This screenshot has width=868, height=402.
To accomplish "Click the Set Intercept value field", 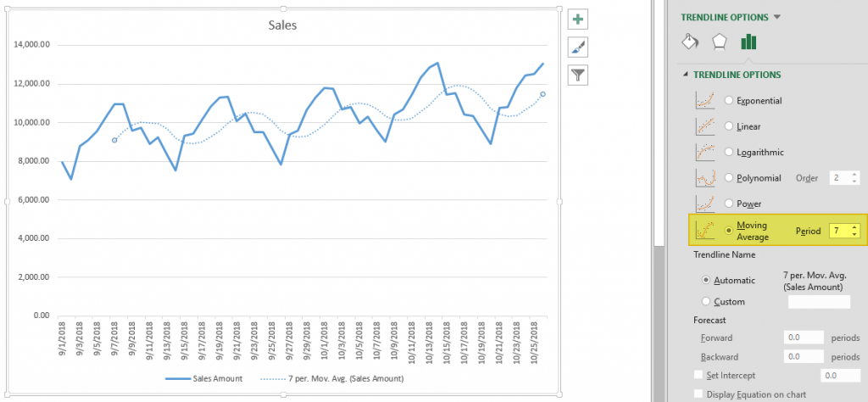I will tap(840, 376).
